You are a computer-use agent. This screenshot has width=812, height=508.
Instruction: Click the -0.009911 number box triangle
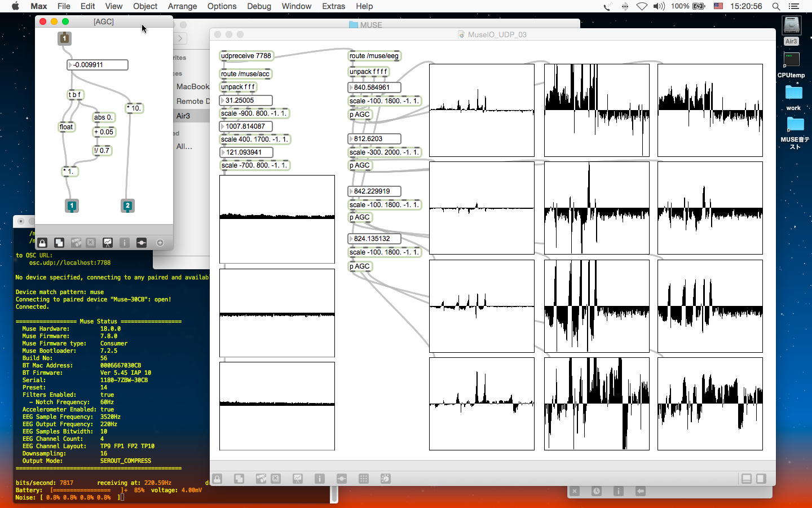(70, 65)
